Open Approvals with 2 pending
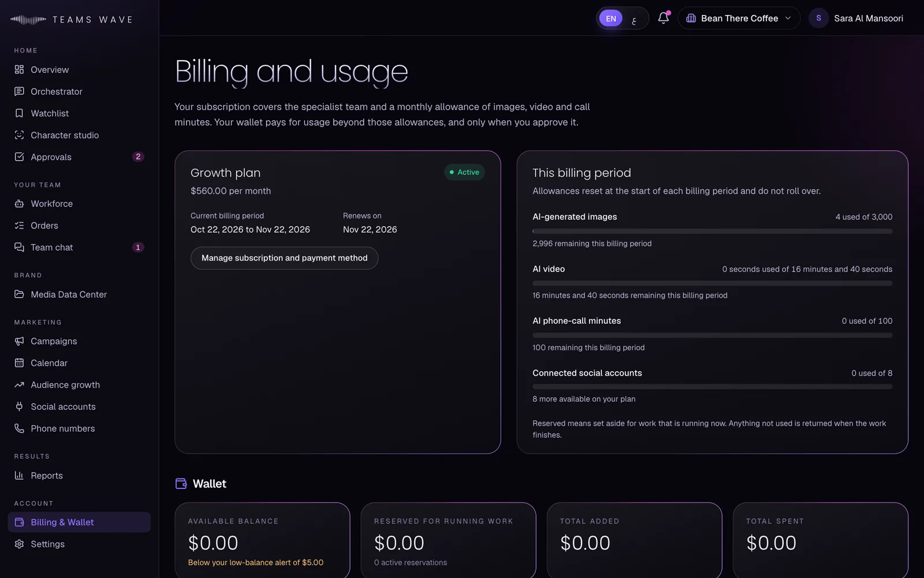The height and width of the screenshot is (578, 924). coord(79,157)
